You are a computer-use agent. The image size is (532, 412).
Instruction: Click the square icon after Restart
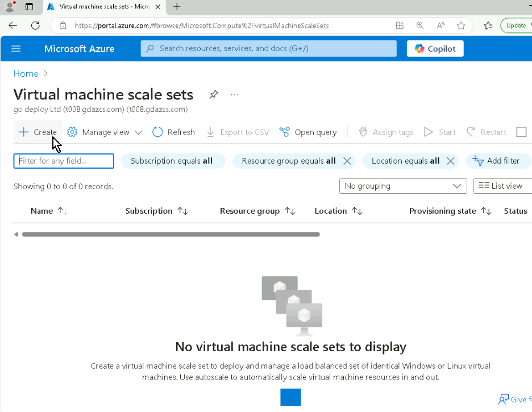coord(521,132)
